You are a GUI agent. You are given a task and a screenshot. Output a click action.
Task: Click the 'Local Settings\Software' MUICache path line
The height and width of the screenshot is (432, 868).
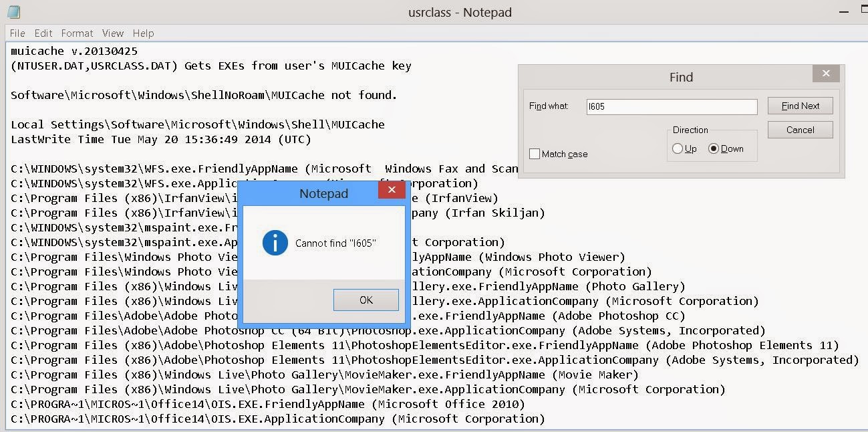tap(198, 124)
